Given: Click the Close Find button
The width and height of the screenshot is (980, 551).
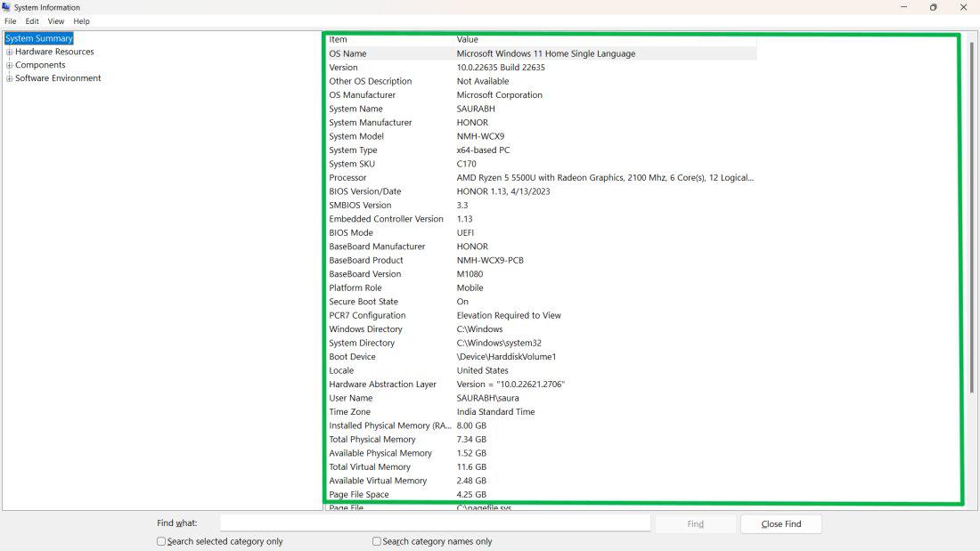Looking at the screenshot, I should click(x=781, y=523).
